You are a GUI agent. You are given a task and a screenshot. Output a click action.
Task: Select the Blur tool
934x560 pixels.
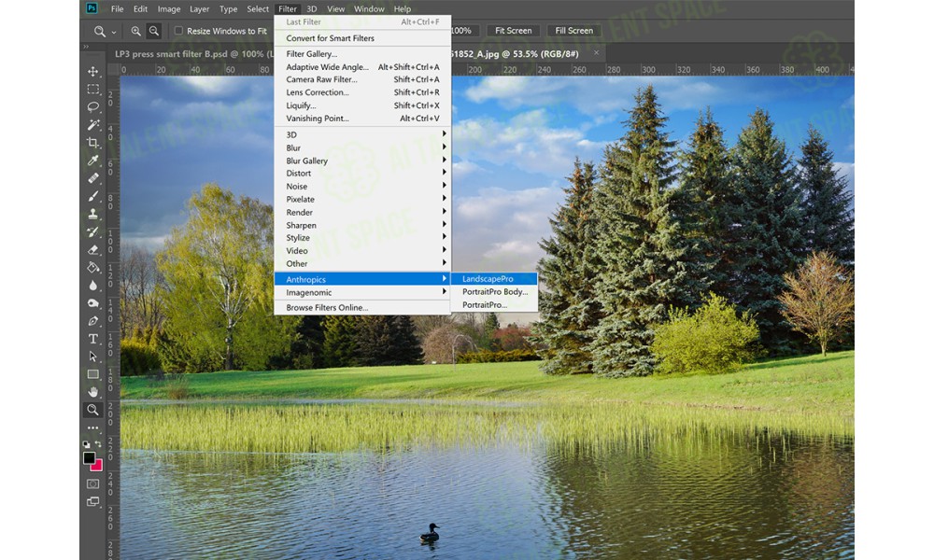coord(92,285)
